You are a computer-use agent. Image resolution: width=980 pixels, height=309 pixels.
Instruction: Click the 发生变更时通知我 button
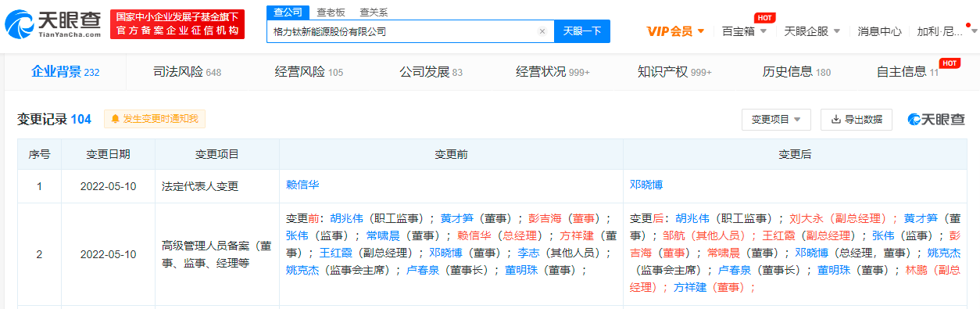(x=155, y=119)
